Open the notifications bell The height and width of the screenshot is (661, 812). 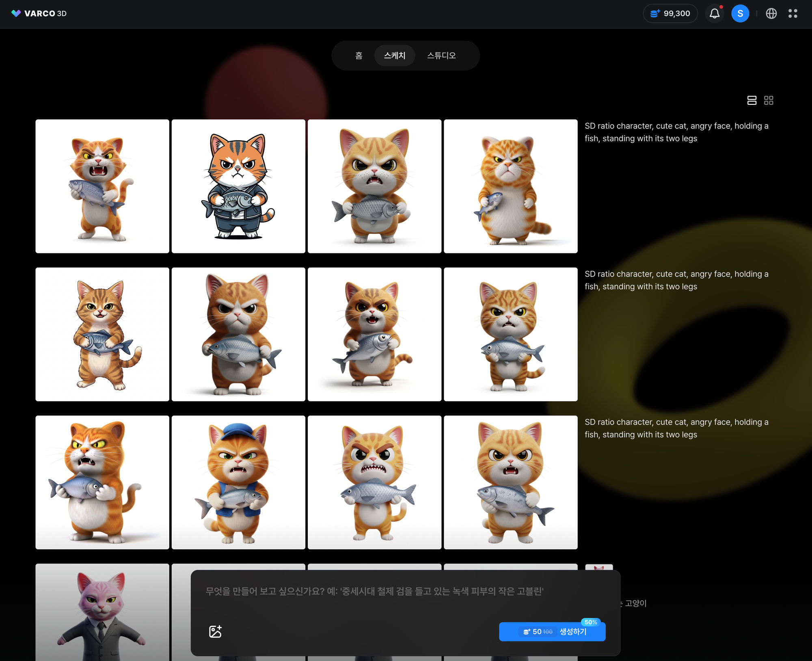coord(715,13)
